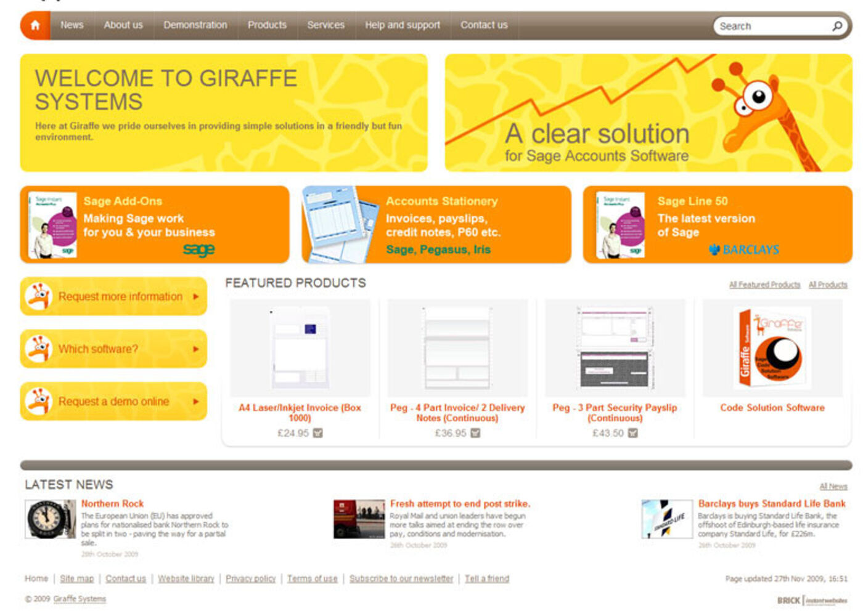The image size is (863, 616).
Task: Click the orange home icon in navbar
Action: pos(35,25)
